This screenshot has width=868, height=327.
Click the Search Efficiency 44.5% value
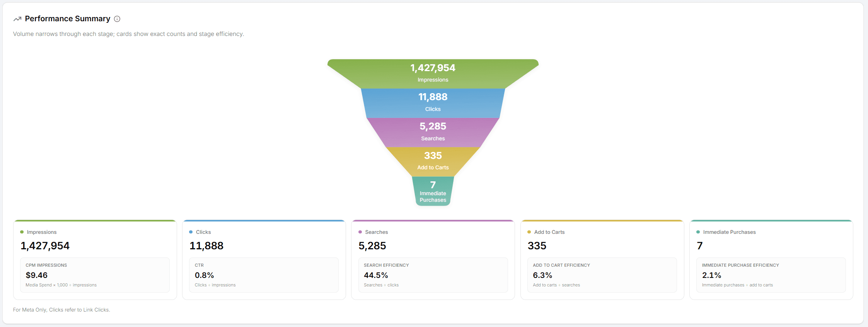[376, 275]
